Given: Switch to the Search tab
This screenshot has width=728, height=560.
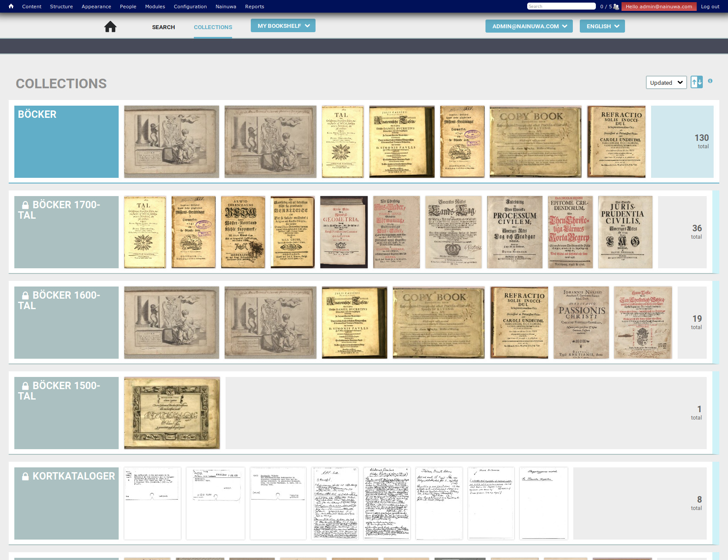Looking at the screenshot, I should [163, 27].
